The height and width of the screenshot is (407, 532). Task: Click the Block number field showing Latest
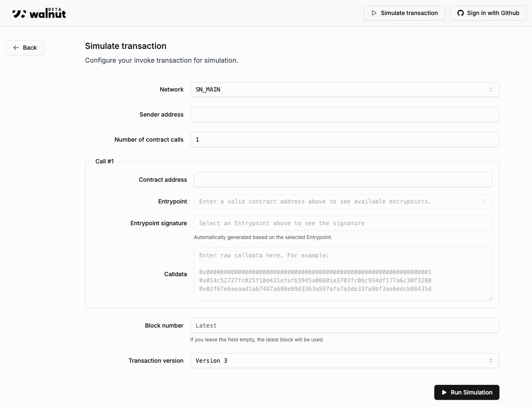click(x=345, y=326)
